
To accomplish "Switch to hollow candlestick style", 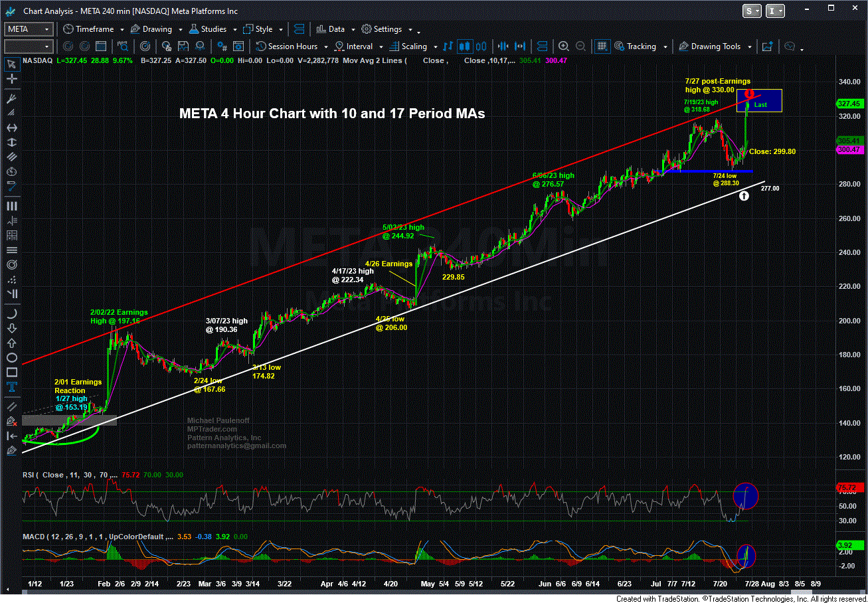I will [x=481, y=46].
